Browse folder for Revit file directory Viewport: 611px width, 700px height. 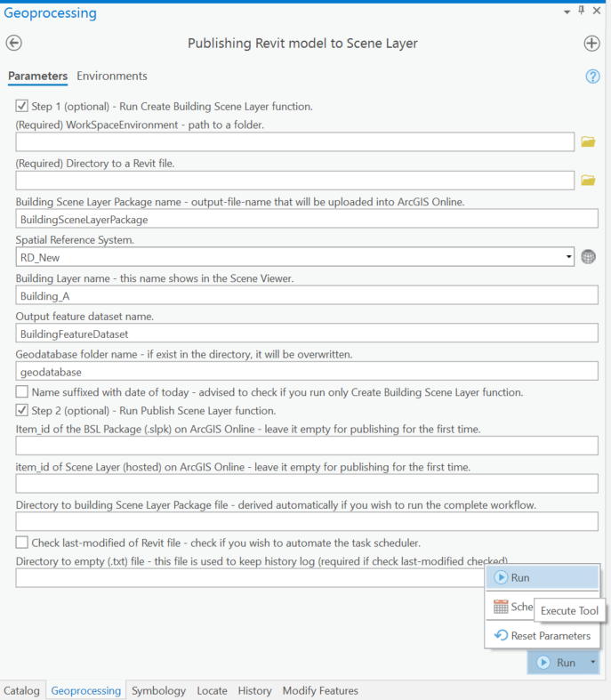tap(587, 181)
